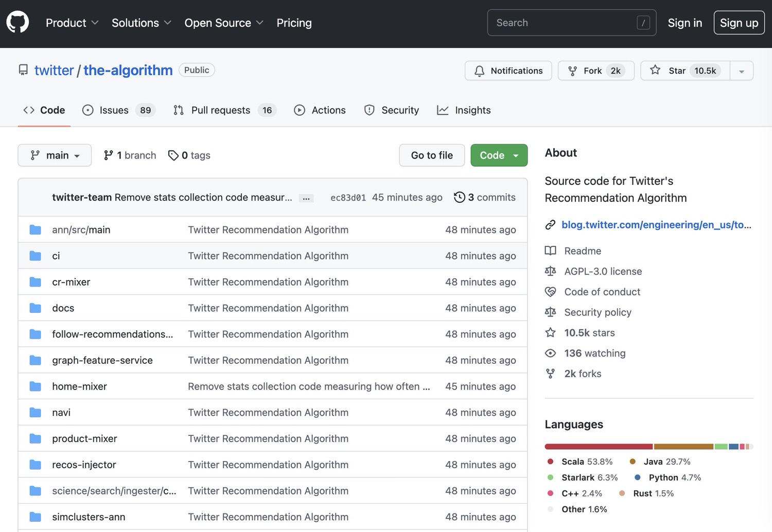
Task: Click the scales icon beside AGPL-3.0 license
Action: (x=550, y=271)
